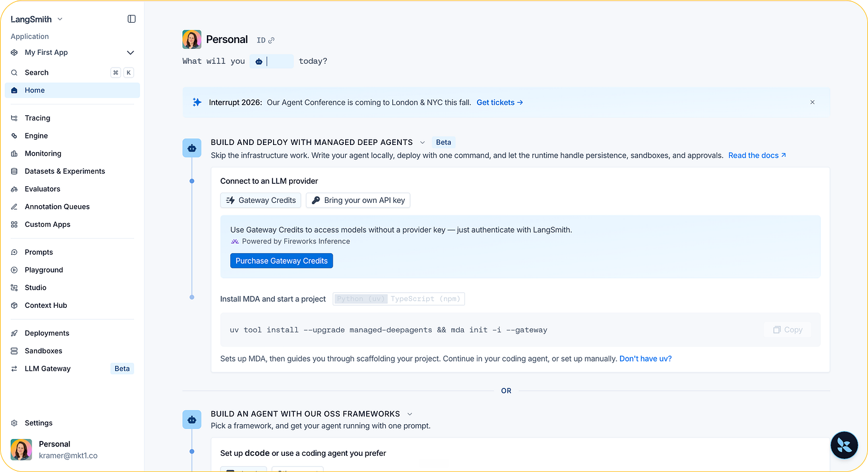This screenshot has width=868, height=472.
Task: Select Bring your own API key
Action: point(358,200)
